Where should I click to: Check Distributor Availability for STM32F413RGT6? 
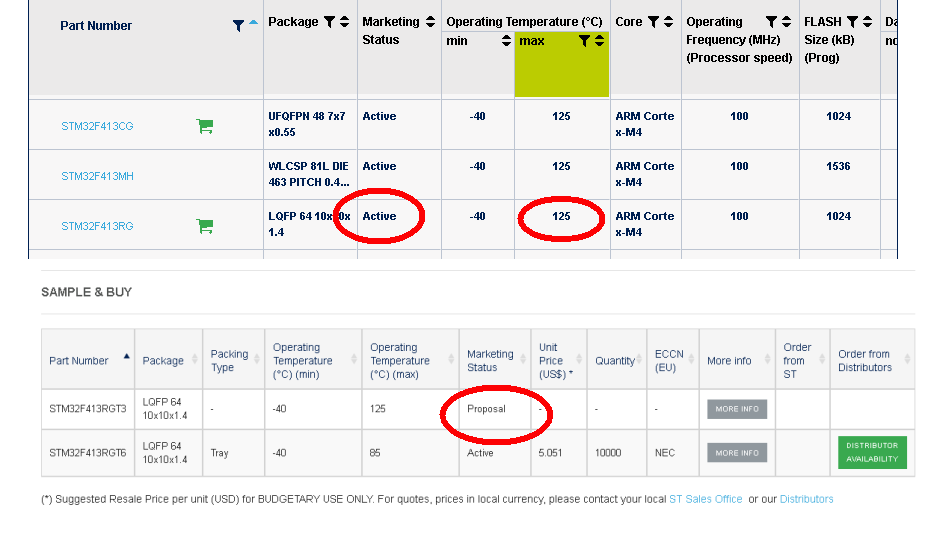pyautogui.click(x=872, y=452)
